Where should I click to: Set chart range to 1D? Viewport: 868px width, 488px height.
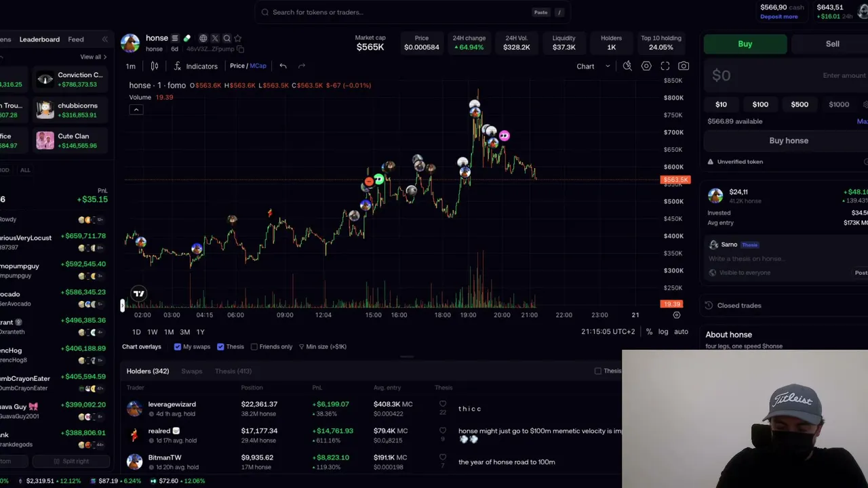136,331
